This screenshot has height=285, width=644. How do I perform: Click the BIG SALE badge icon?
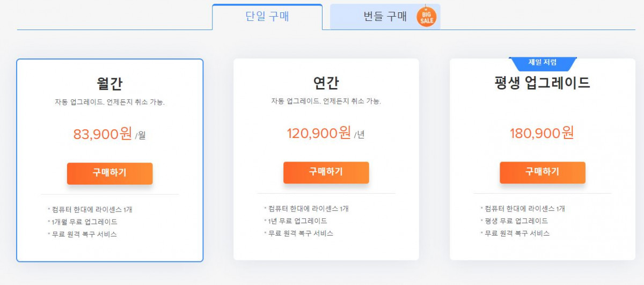[x=427, y=17]
